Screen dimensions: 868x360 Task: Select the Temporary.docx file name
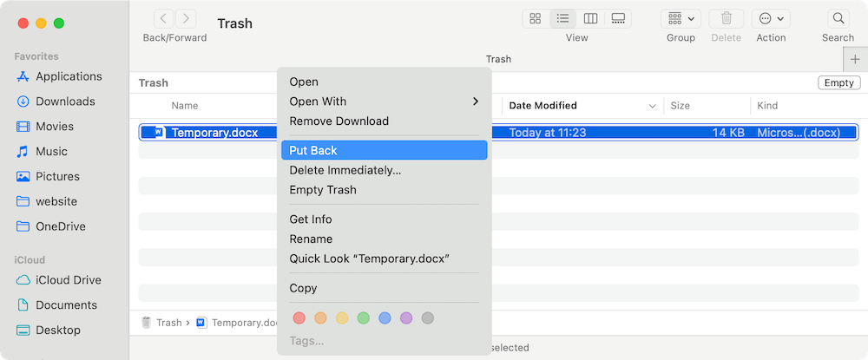tap(214, 133)
